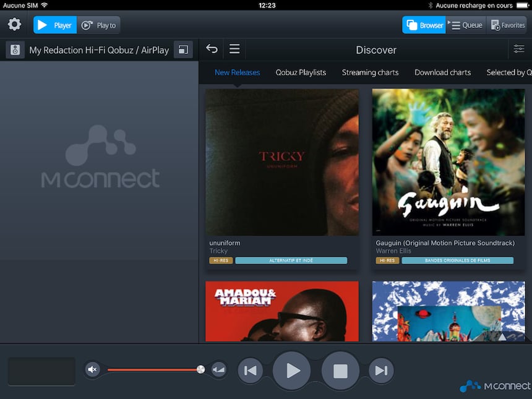The width and height of the screenshot is (532, 399).
Task: Toggle the player panel layout icon
Action: (x=183, y=50)
